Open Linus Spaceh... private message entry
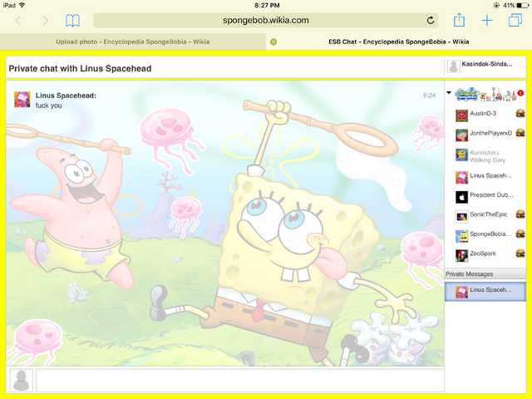 tap(485, 292)
